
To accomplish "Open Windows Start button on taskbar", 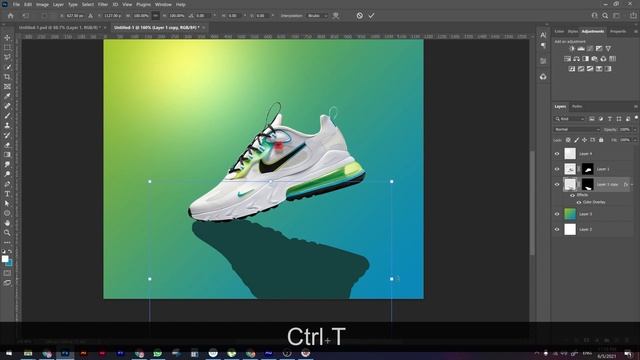I will coord(9,353).
